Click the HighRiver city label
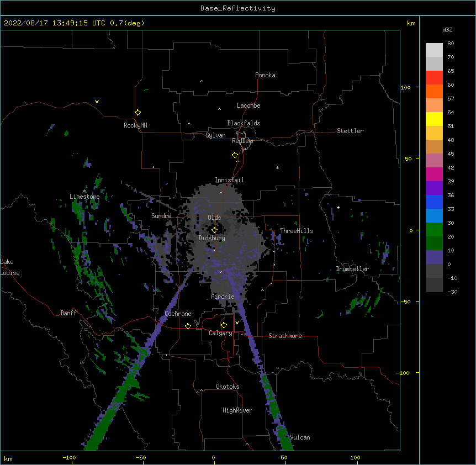Viewport: 476px width, 465px height. click(237, 410)
